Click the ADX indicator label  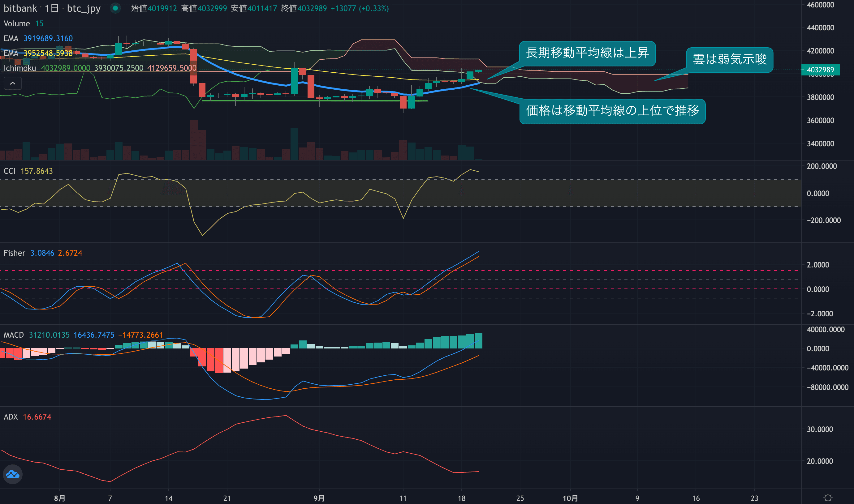(11, 417)
